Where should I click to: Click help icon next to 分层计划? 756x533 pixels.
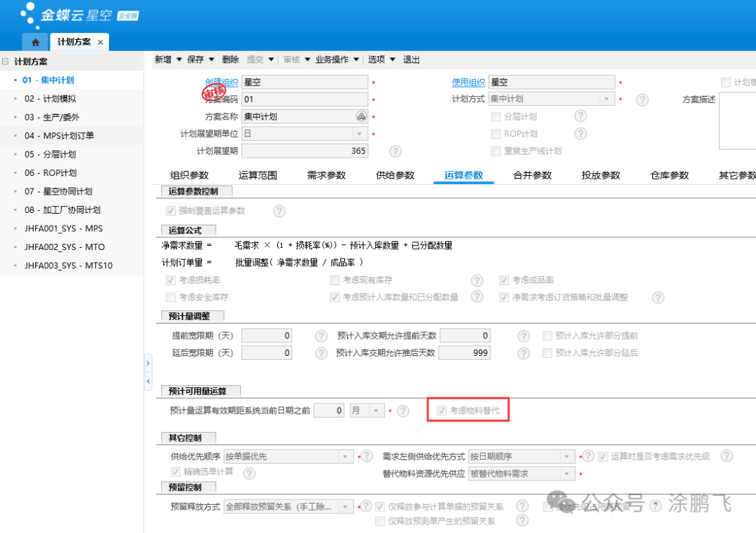tap(580, 116)
